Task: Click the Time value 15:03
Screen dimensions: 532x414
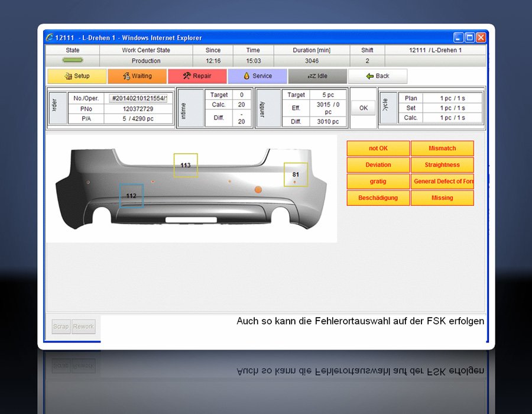Action: [253, 61]
